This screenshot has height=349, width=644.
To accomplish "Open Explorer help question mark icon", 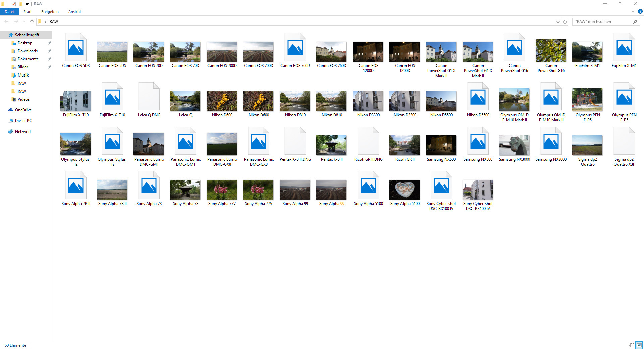I will coord(640,11).
